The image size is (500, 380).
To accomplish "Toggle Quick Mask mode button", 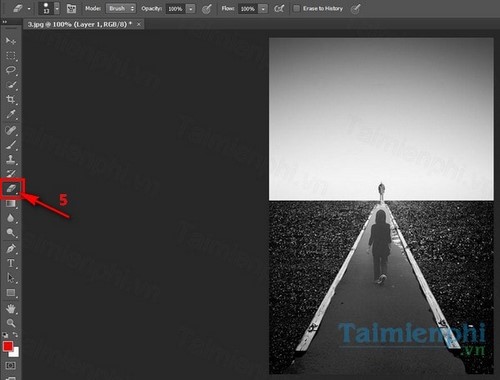I will [10, 366].
